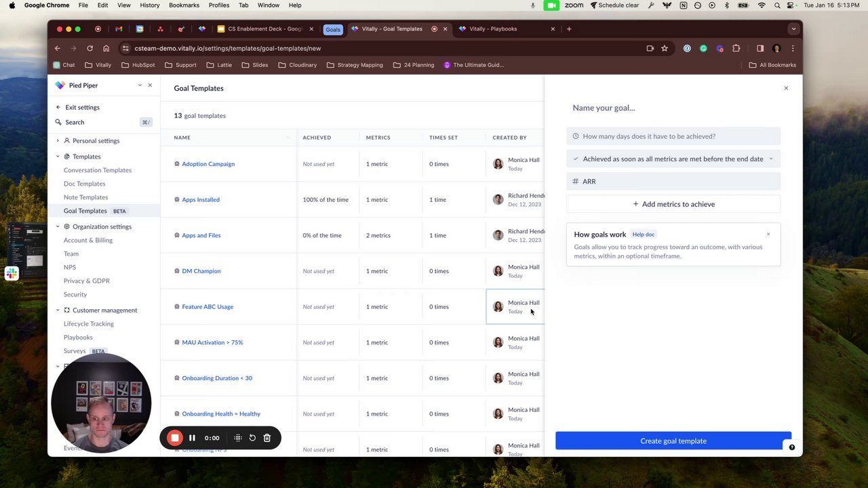Open a new Chrome tab

[x=569, y=29]
